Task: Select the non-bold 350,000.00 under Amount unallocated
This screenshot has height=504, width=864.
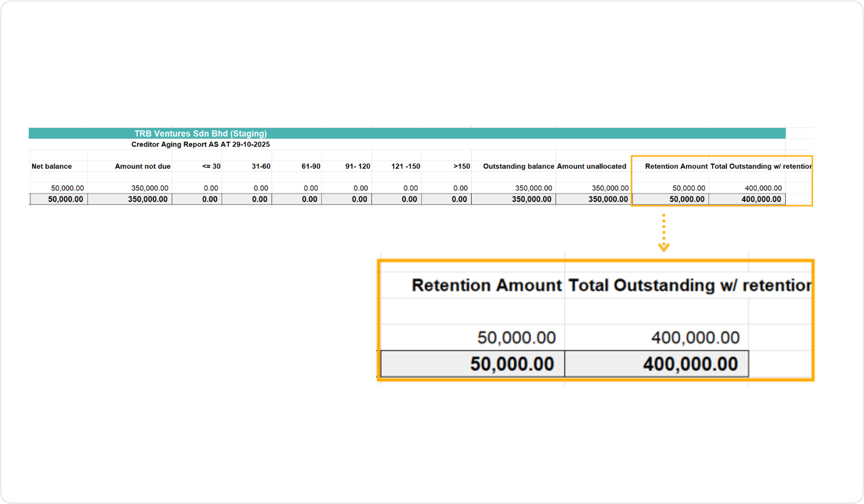Action: 611,188
